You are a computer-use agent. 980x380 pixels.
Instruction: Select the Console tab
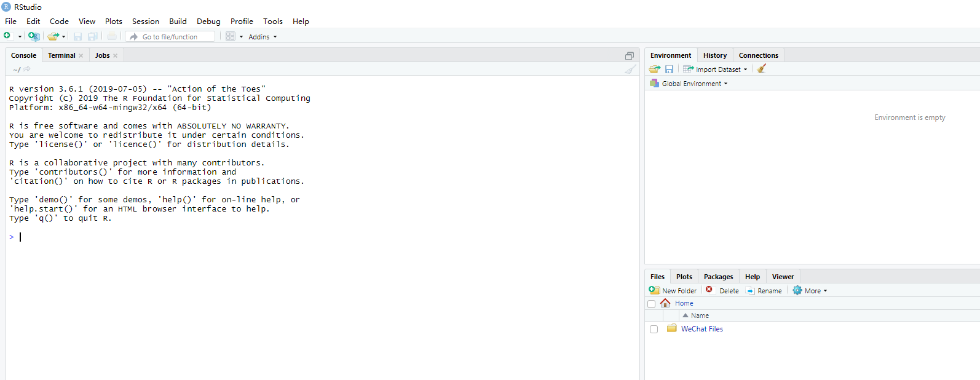coord(23,55)
